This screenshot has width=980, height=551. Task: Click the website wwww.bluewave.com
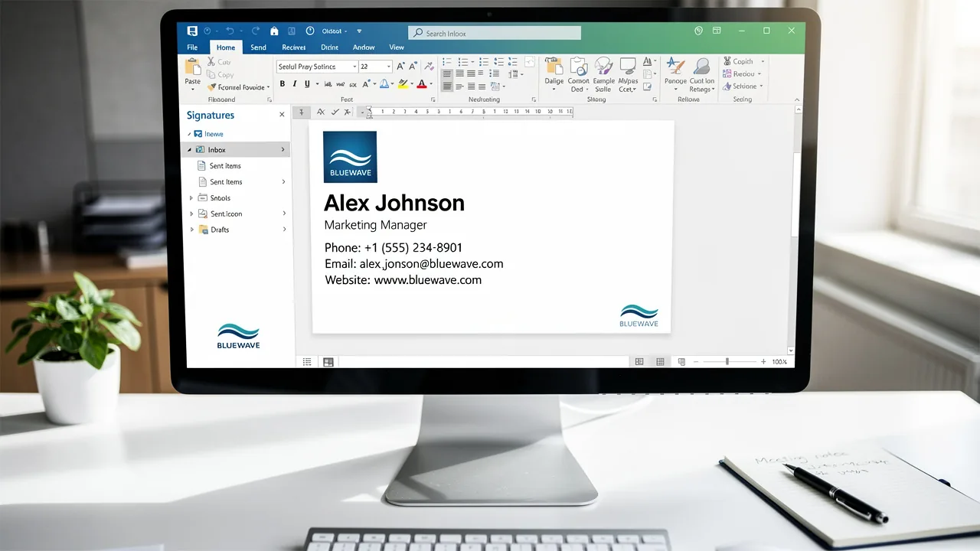[427, 280]
